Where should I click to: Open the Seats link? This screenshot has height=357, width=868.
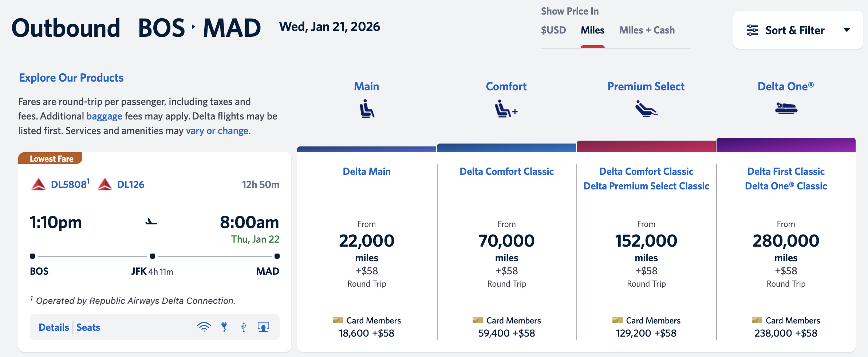pos(88,327)
